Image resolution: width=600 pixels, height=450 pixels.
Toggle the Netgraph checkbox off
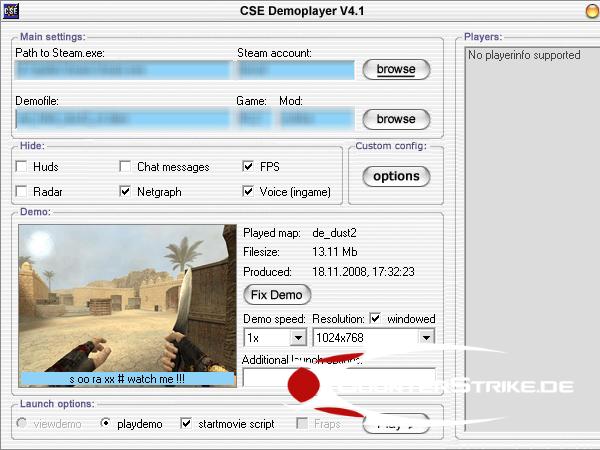tap(126, 191)
